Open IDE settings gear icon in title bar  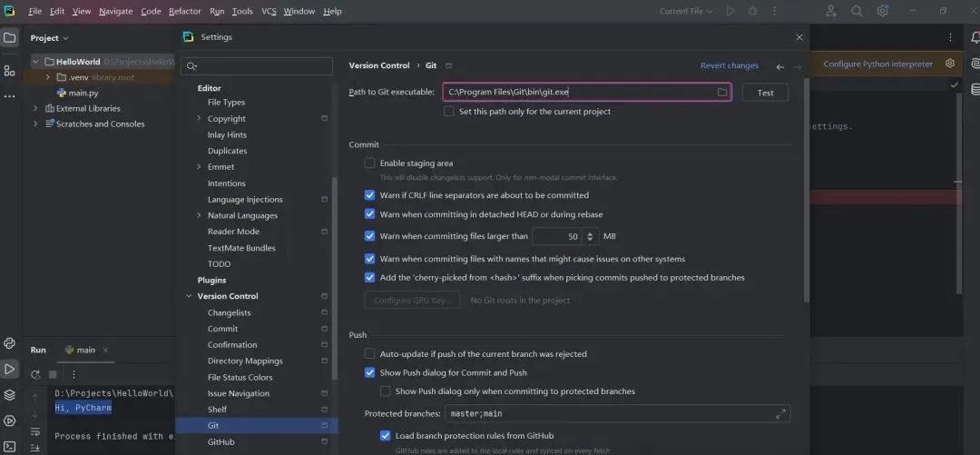point(883,11)
